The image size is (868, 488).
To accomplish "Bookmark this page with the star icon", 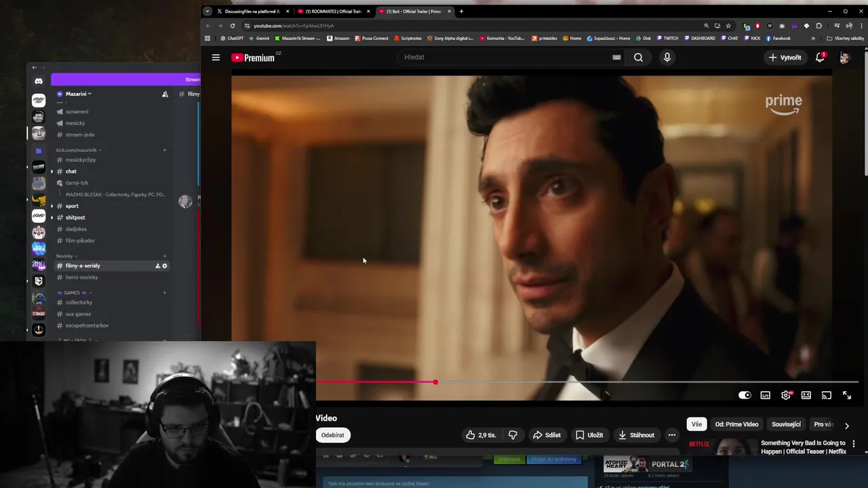I will coord(728,26).
